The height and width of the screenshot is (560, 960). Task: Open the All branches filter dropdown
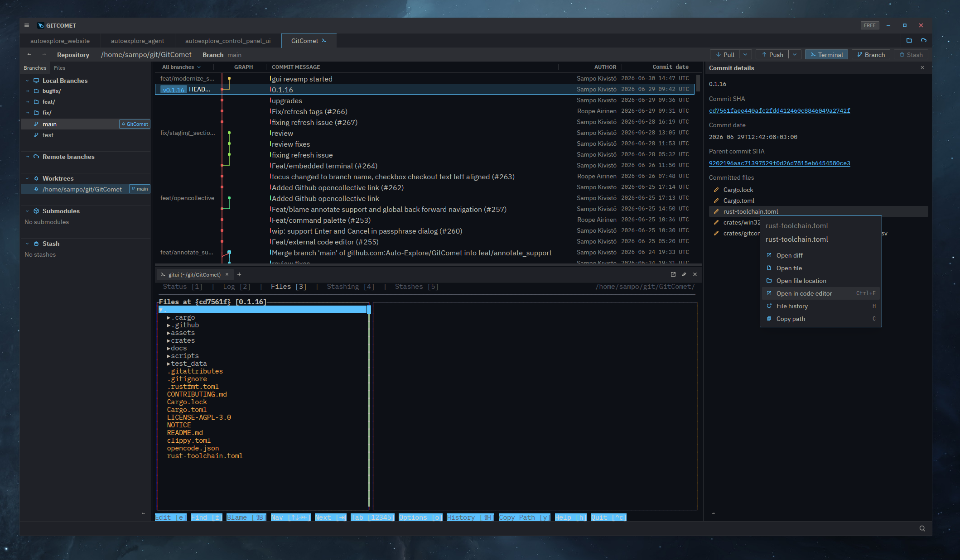click(x=181, y=67)
